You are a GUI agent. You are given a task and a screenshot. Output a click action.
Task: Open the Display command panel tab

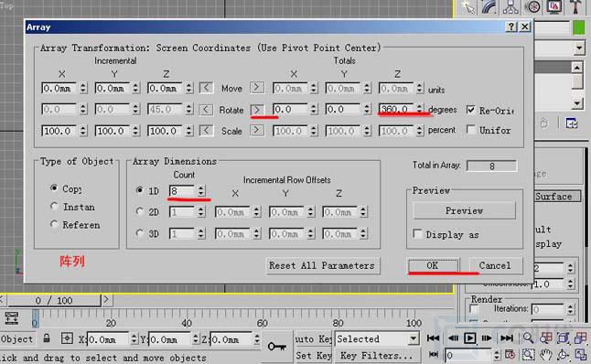(554, 7)
